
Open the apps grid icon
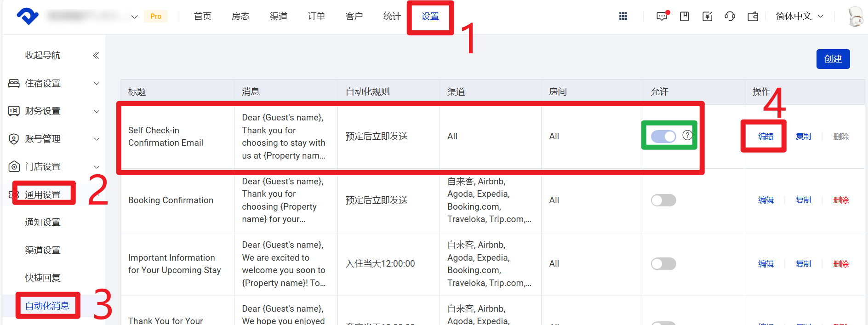623,16
